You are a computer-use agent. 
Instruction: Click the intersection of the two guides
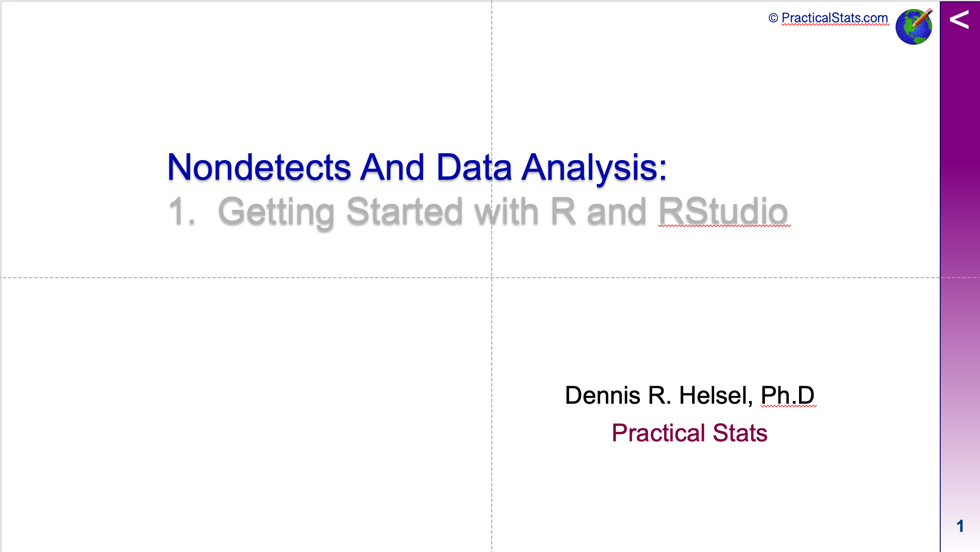[x=492, y=277]
